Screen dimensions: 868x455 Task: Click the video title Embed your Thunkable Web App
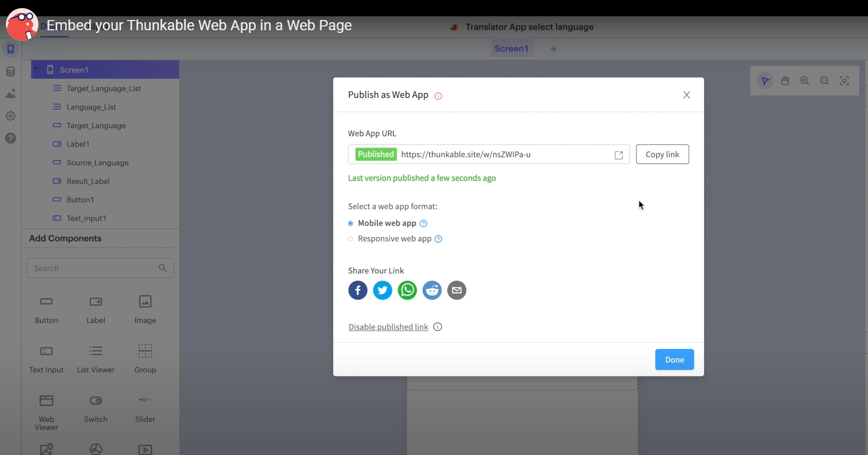click(199, 25)
